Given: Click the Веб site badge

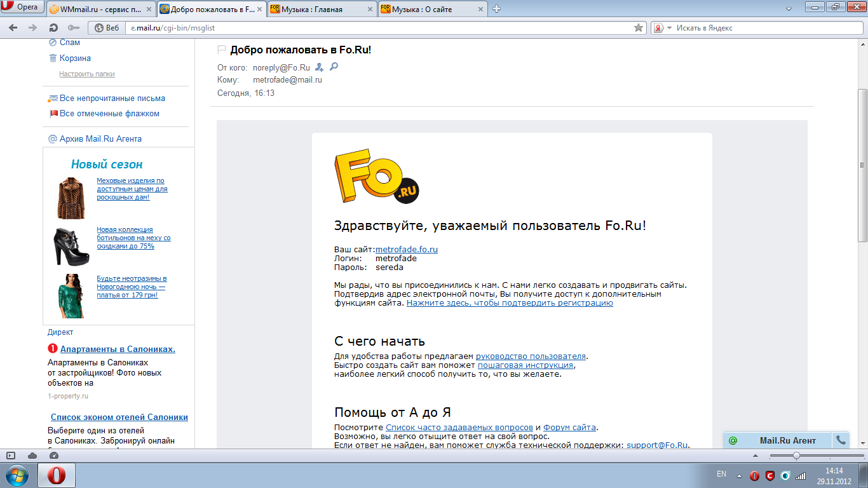Looking at the screenshot, I should pyautogui.click(x=107, y=28).
